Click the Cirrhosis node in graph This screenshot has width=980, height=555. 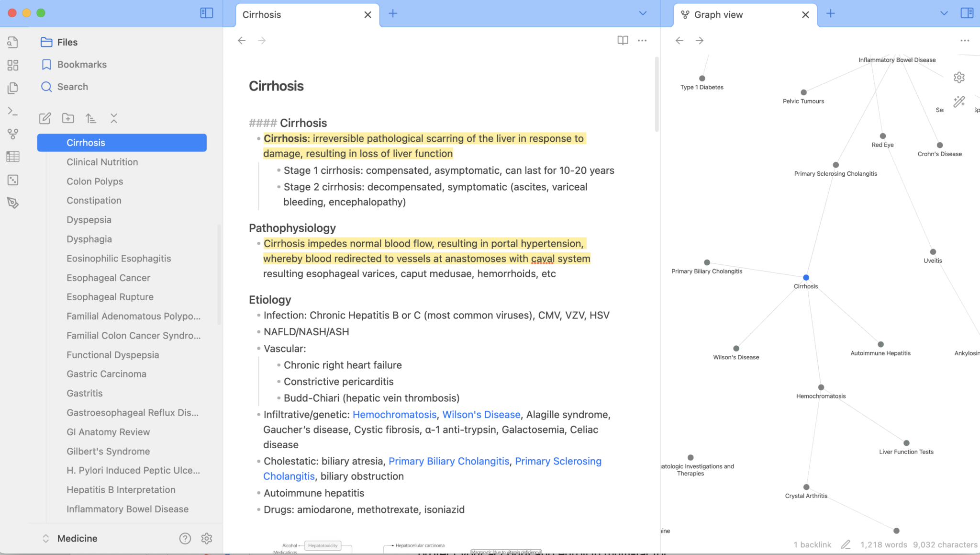click(x=806, y=277)
